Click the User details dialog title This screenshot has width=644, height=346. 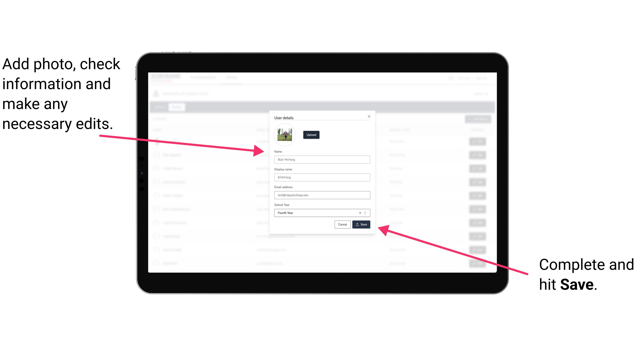(x=284, y=118)
